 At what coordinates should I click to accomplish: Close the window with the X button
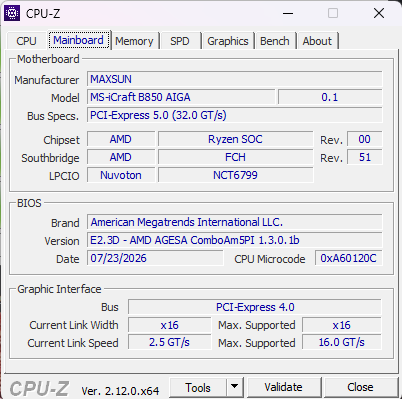coord(379,14)
